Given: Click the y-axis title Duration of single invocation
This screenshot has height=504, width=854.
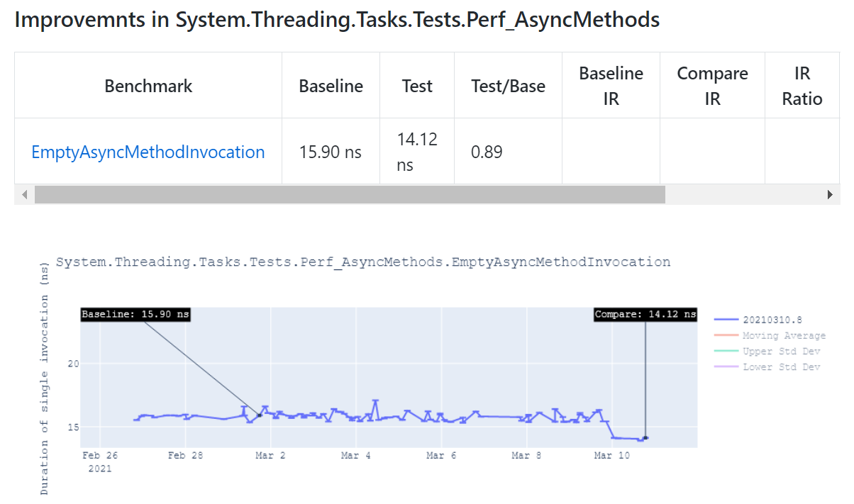Looking at the screenshot, I should pos(45,377).
